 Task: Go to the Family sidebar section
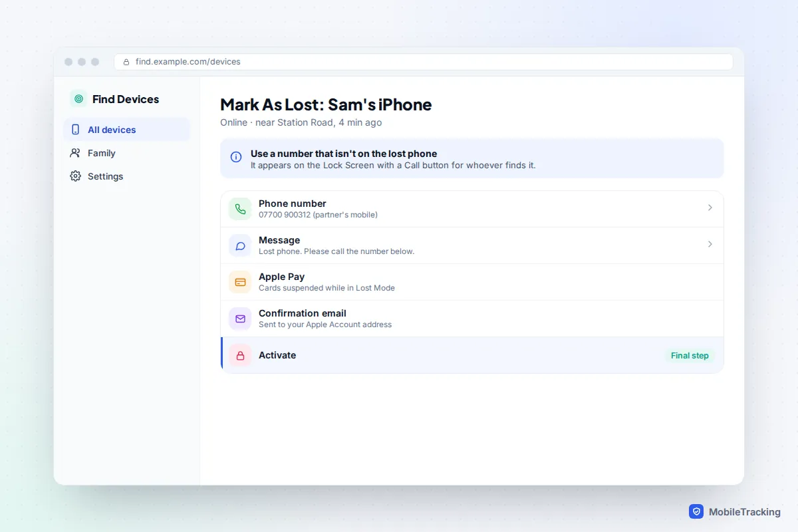[x=126, y=153]
